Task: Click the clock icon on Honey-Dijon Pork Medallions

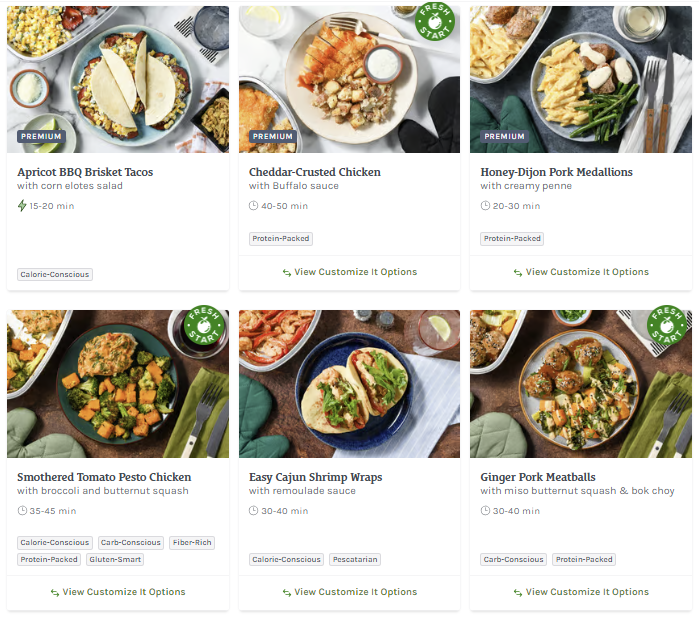Action: click(485, 206)
